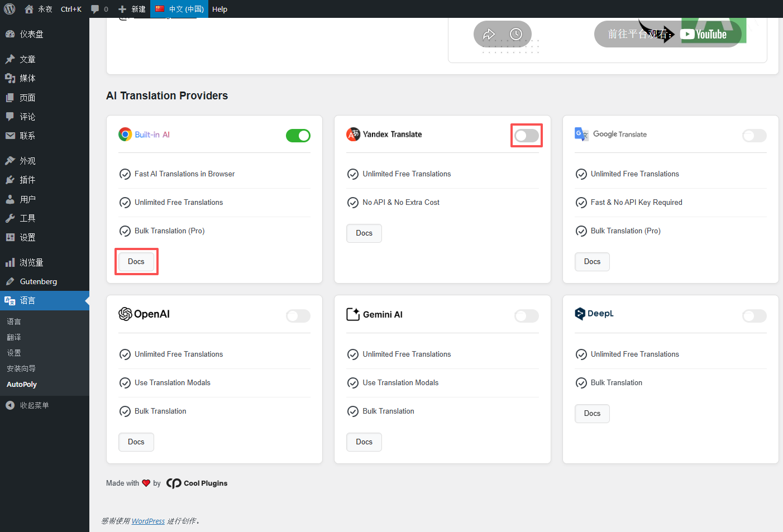Click the 用户 users icon
This screenshot has width=783, height=532.
click(x=10, y=199)
